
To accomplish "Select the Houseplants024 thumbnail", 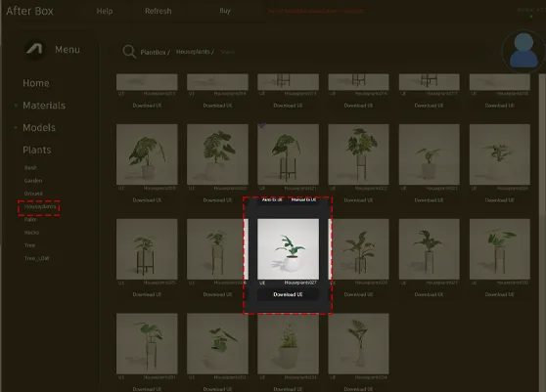I will (500, 154).
